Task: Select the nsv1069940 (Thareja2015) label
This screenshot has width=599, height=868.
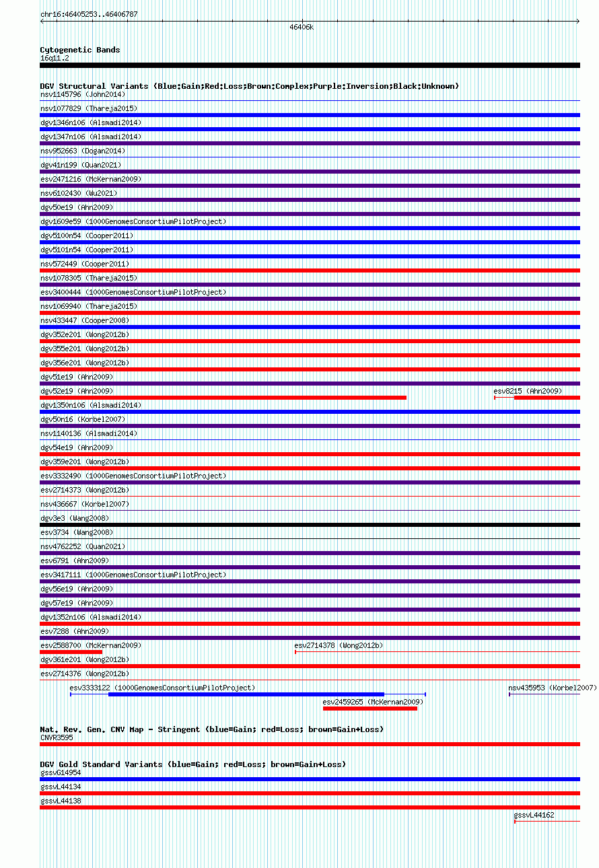Action: [x=89, y=306]
